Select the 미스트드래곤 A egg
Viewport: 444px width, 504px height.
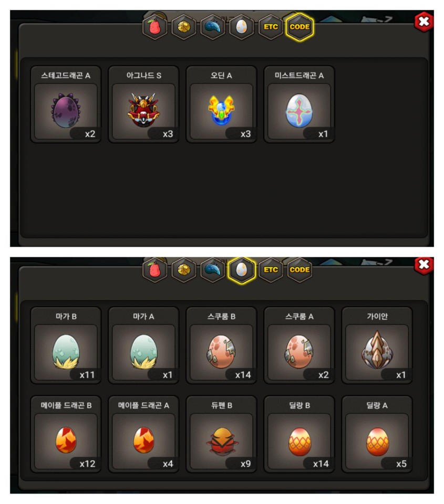tap(299, 104)
